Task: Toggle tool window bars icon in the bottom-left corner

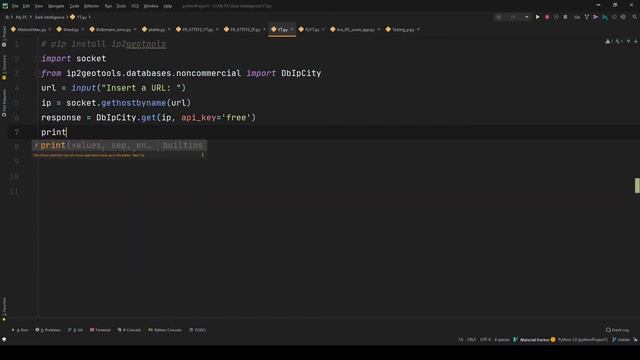Action: 4,339
